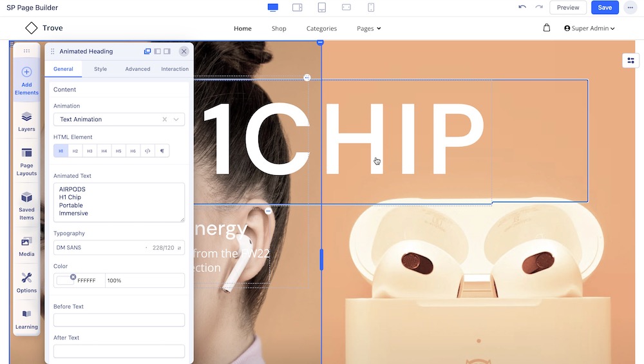Expand the Pages menu in navigation
Screen dimensions: 644x364
click(x=369, y=28)
